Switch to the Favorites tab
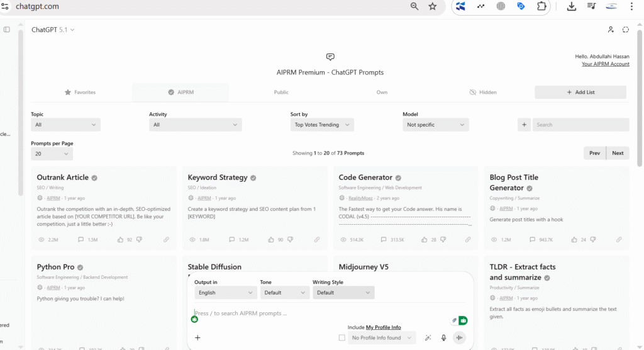The width and height of the screenshot is (644, 350). pyautogui.click(x=80, y=92)
